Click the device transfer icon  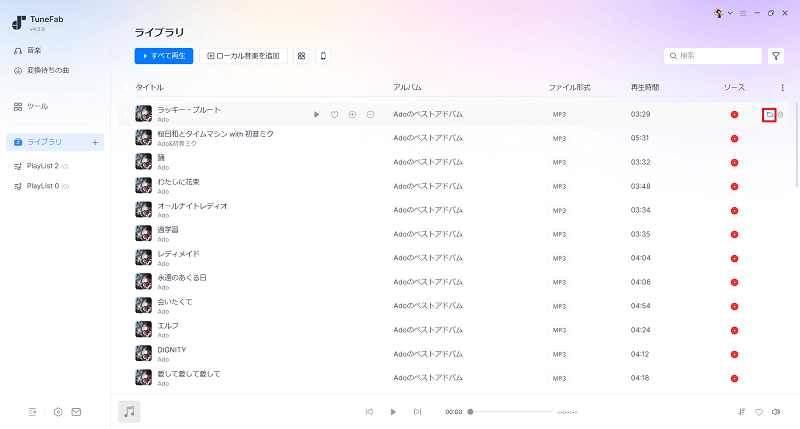[323, 56]
